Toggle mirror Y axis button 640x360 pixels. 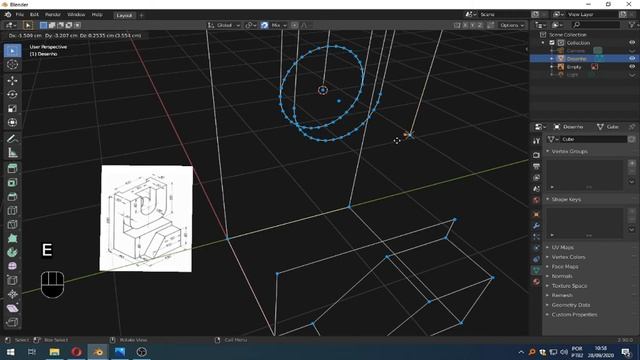coord(472,25)
